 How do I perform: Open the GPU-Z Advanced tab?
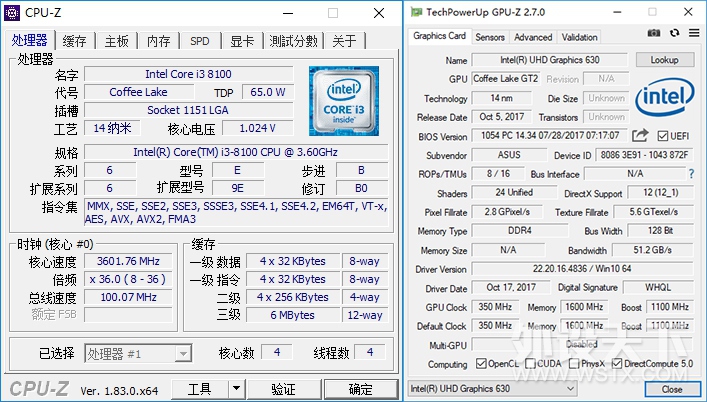click(533, 37)
